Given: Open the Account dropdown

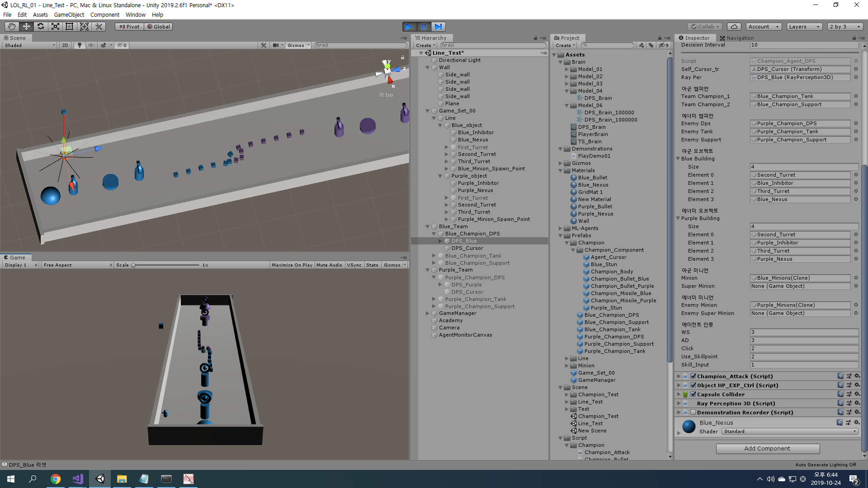Looking at the screenshot, I should coord(764,27).
